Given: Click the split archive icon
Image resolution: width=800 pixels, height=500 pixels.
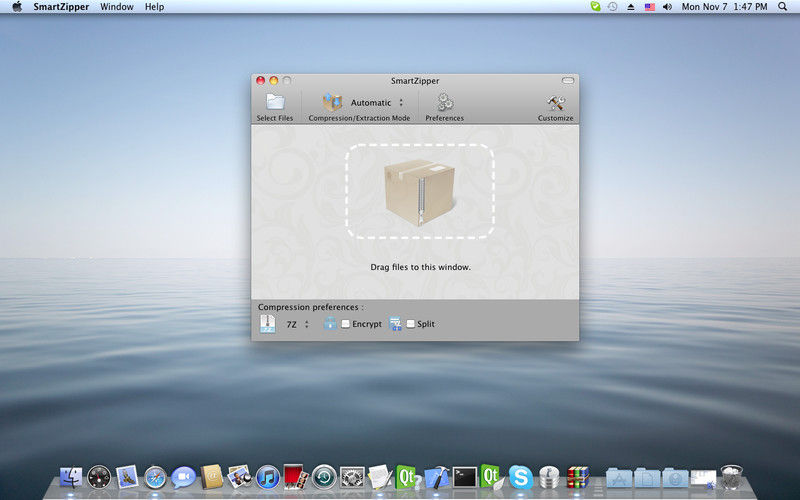Looking at the screenshot, I should point(395,323).
